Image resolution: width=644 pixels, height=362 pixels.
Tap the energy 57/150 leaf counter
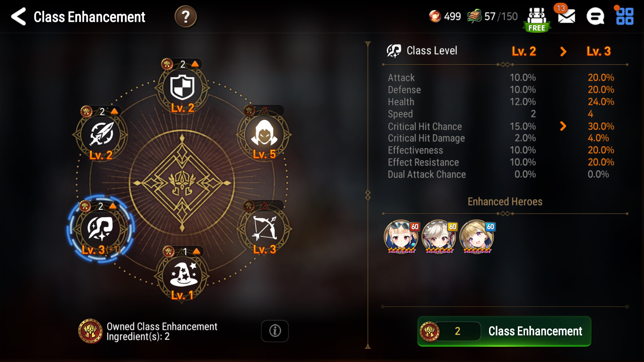(492, 16)
